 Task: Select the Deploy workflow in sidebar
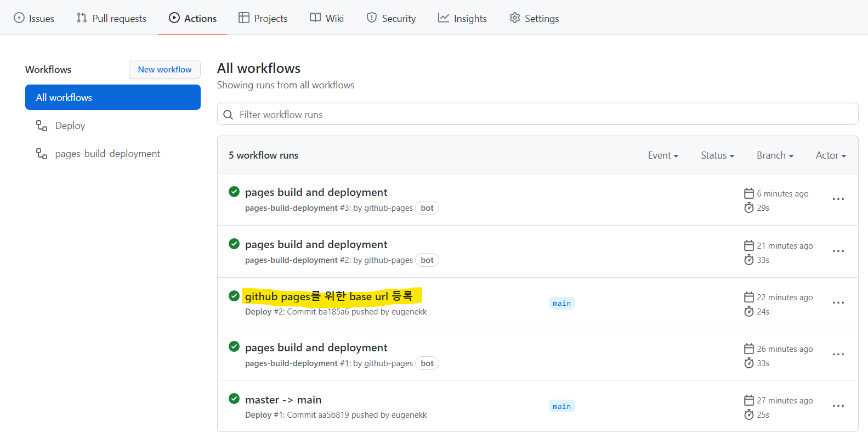pos(113,126)
